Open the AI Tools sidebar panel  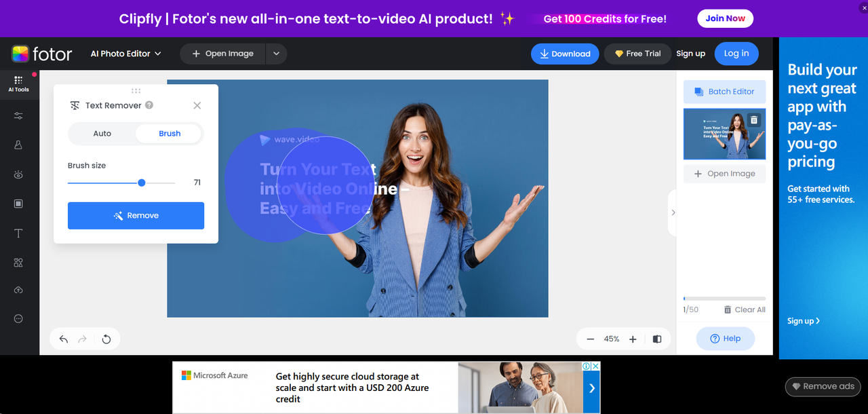tap(18, 83)
